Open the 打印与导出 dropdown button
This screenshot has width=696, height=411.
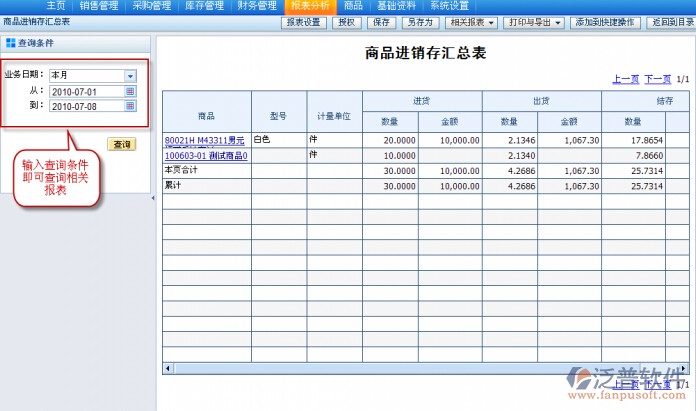(534, 22)
